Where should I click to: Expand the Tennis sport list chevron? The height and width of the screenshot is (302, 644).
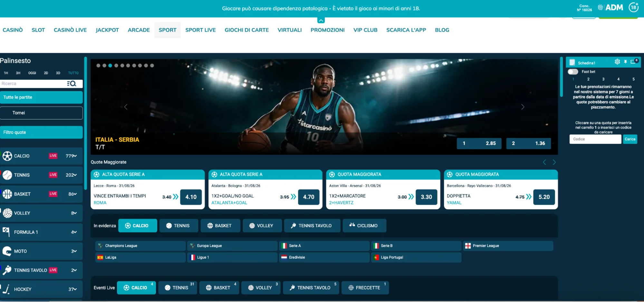click(75, 175)
